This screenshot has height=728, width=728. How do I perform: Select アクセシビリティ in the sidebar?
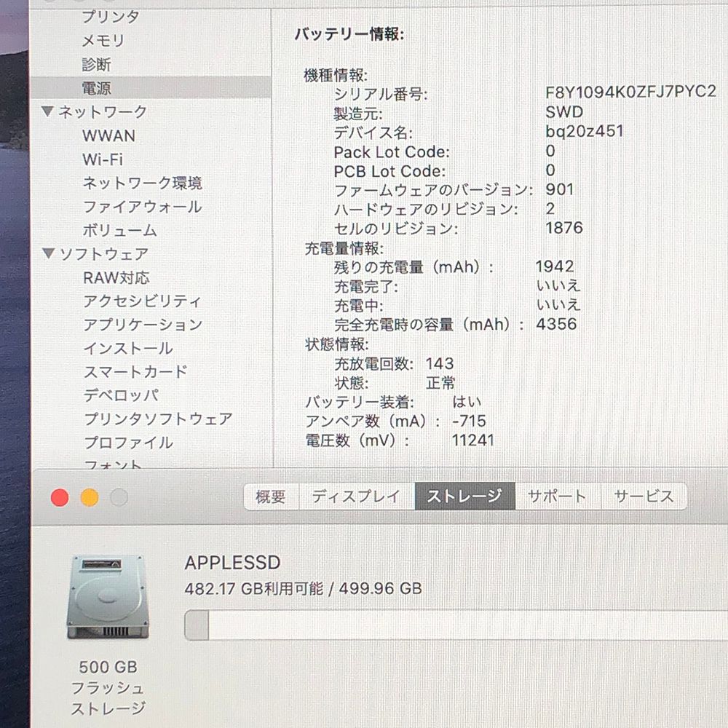pos(142,301)
